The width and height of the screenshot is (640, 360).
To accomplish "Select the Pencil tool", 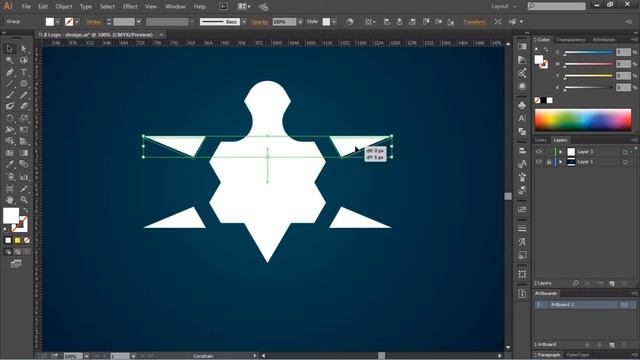I will [x=24, y=95].
